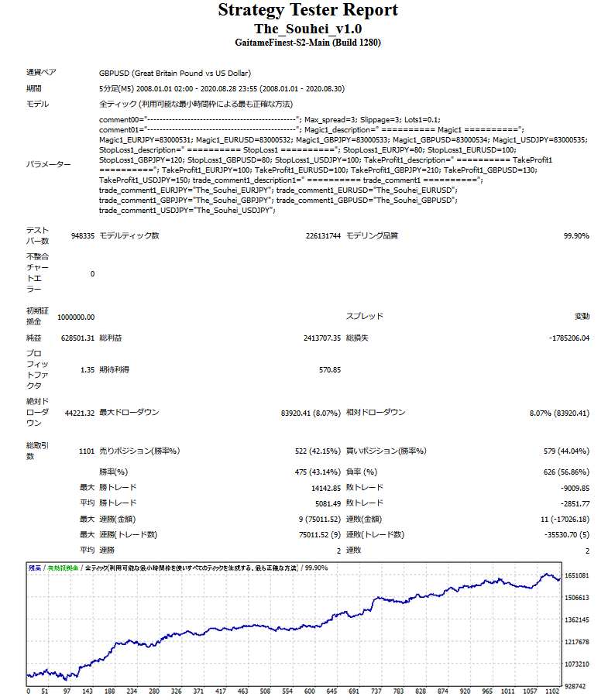Click the 1651081 y-axis label on chart

pos(579,576)
